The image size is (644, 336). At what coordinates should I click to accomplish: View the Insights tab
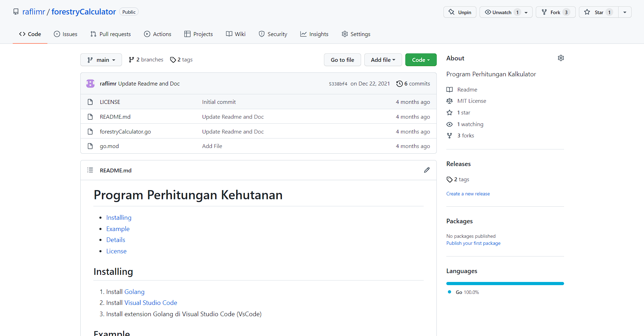point(314,34)
